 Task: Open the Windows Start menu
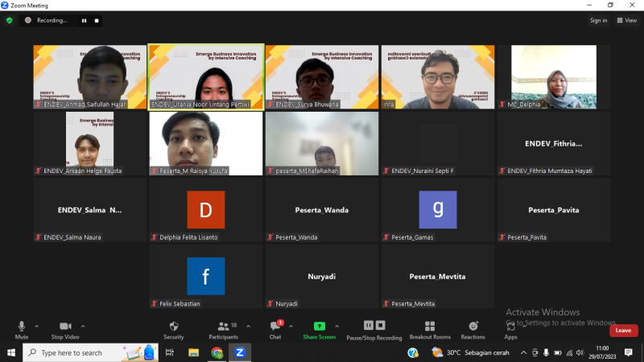11,352
